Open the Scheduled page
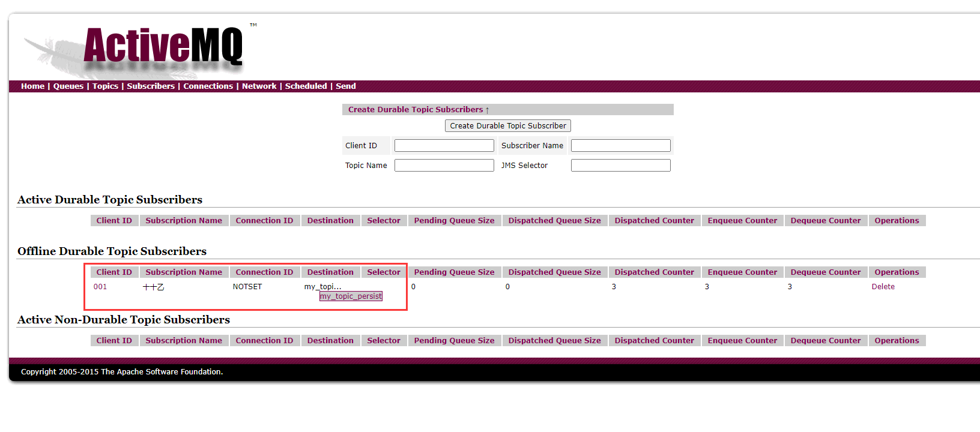This screenshot has width=980, height=432. (306, 86)
